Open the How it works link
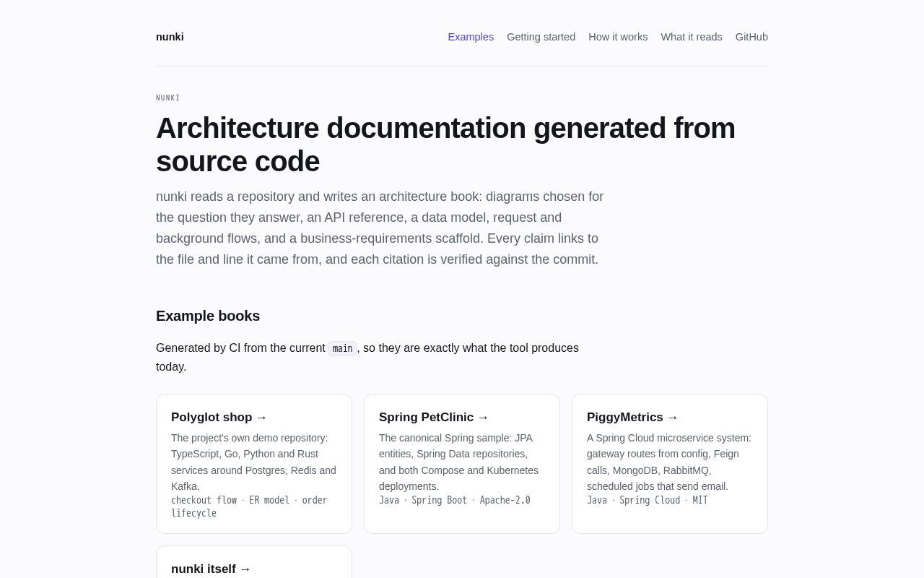 point(618,37)
